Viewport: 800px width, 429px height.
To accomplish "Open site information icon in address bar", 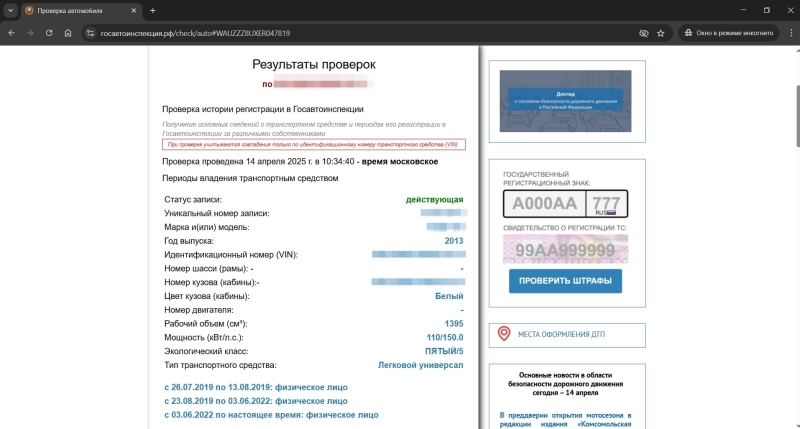I will [x=90, y=32].
